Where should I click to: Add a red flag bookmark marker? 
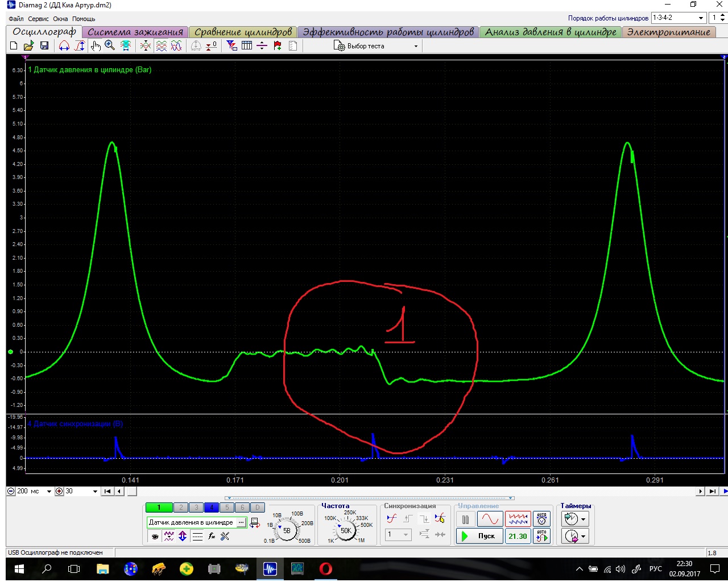pos(277,46)
